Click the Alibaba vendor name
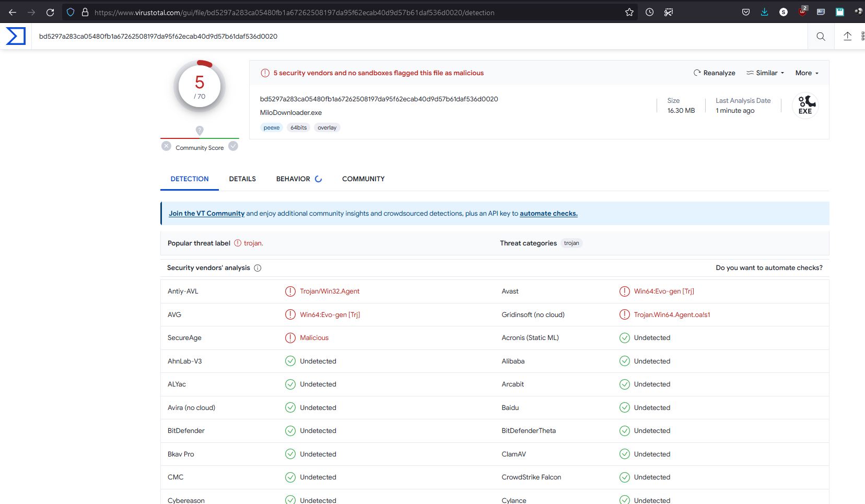 click(513, 361)
